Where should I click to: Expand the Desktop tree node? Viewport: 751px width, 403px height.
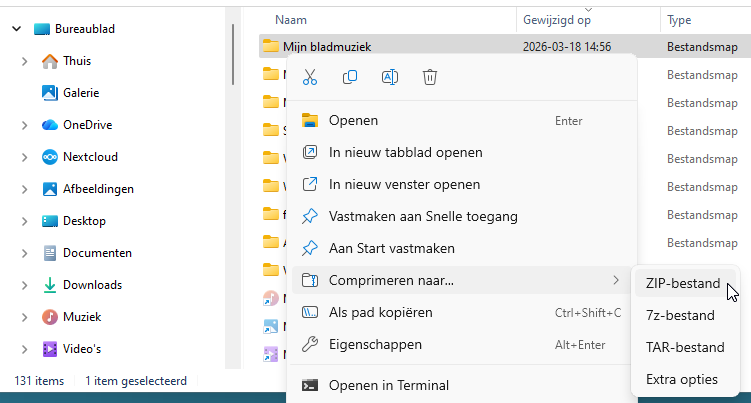24,221
